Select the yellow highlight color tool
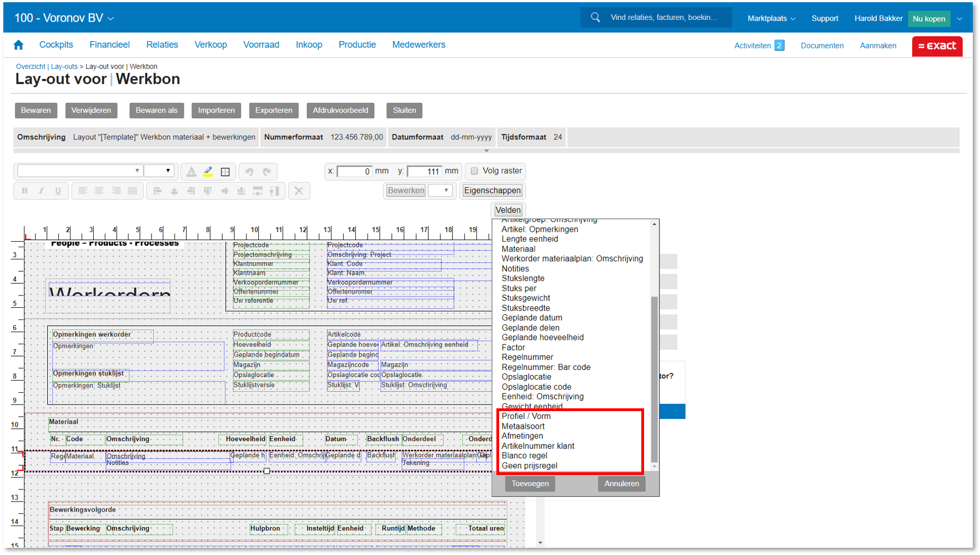980x555 pixels. [208, 172]
